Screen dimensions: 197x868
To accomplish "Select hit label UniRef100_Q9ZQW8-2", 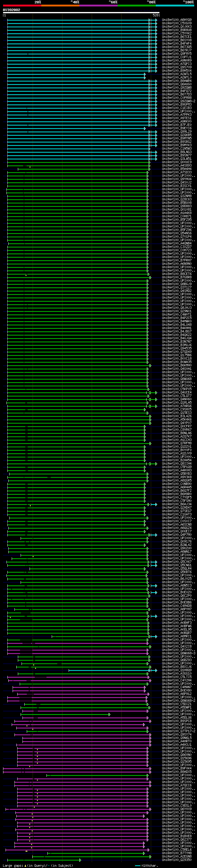I will tap(179, 101).
